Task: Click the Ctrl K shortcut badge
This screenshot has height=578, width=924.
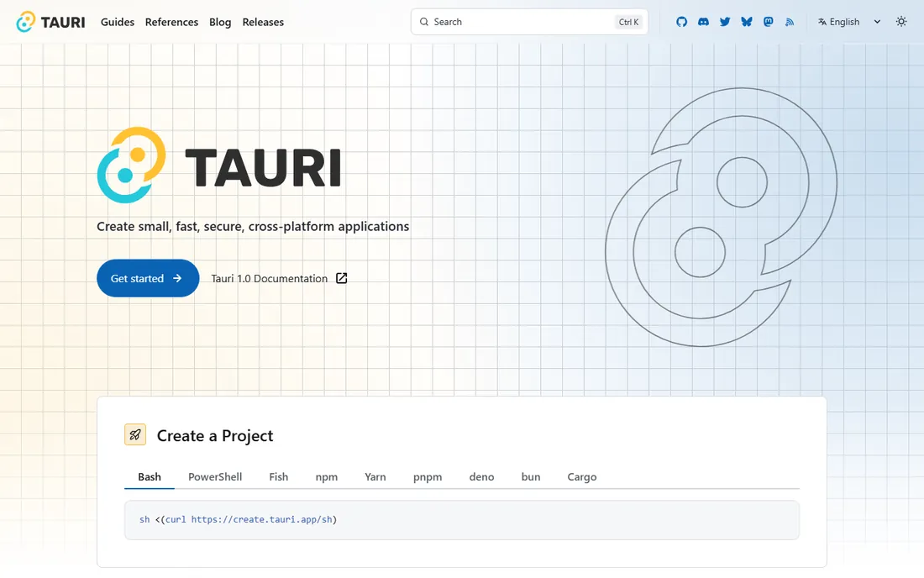Action: pos(628,22)
